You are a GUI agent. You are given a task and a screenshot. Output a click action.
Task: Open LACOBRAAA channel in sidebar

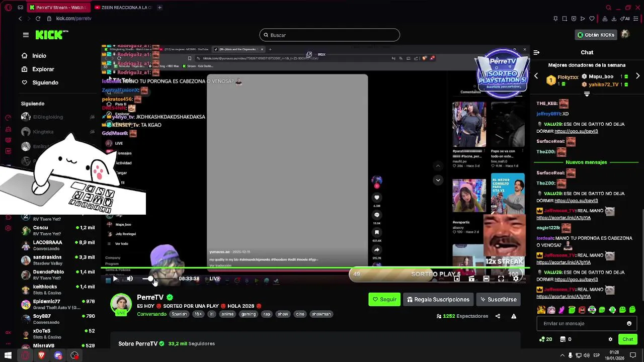[58, 245]
